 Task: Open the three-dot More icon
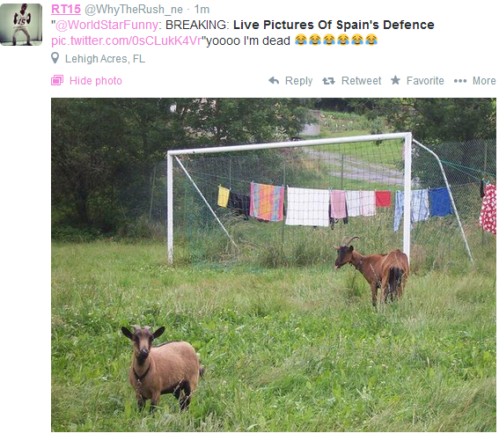click(460, 81)
